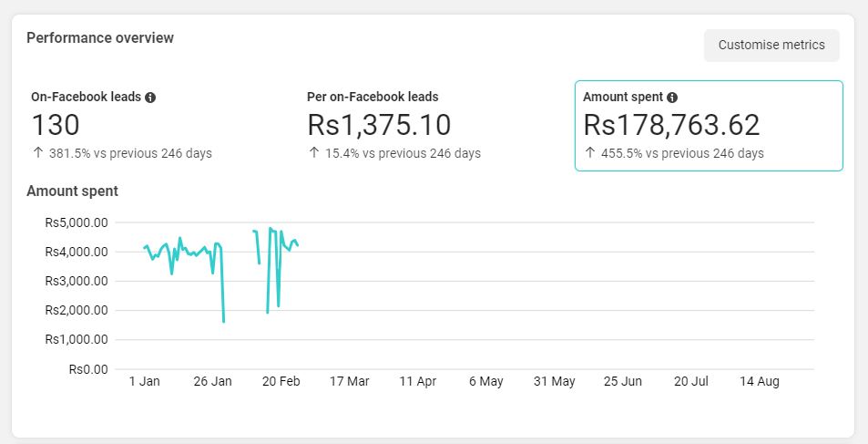Click the 130 leads value
Screen dimensions: 868x444
[x=56, y=125]
